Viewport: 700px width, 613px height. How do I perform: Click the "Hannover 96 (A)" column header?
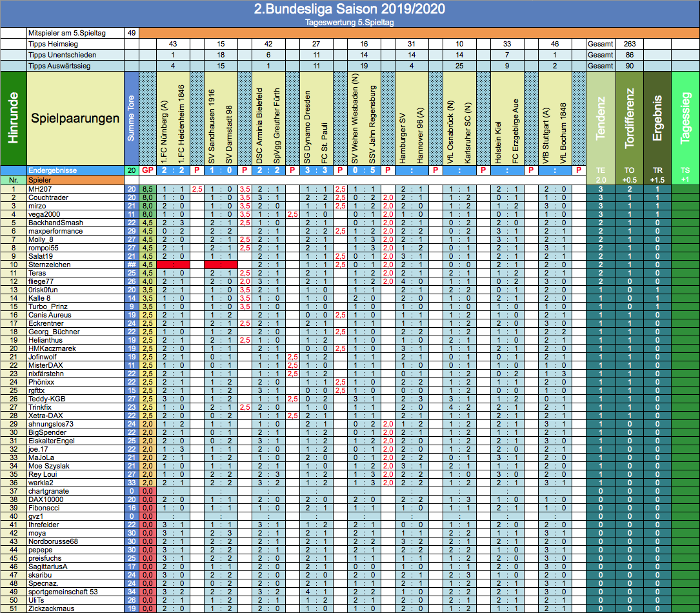tap(420, 136)
